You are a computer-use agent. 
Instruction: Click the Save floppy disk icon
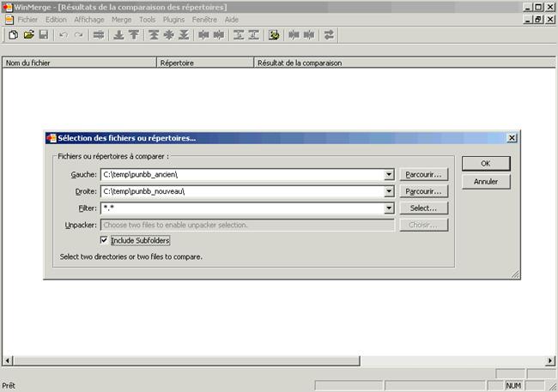[x=42, y=35]
